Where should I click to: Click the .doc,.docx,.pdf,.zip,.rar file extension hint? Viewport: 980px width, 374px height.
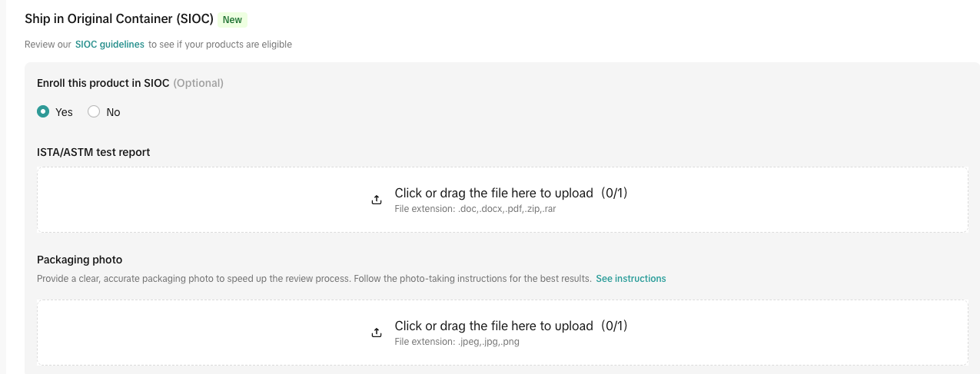[x=475, y=208]
